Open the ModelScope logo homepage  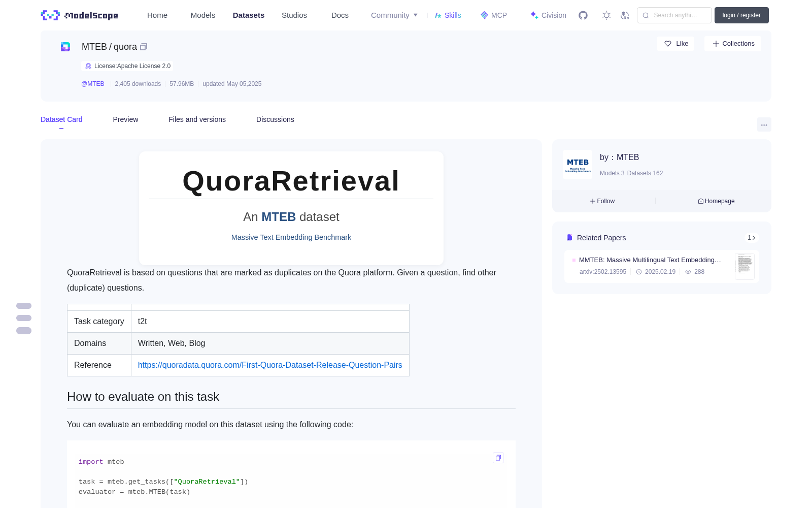[x=80, y=15]
